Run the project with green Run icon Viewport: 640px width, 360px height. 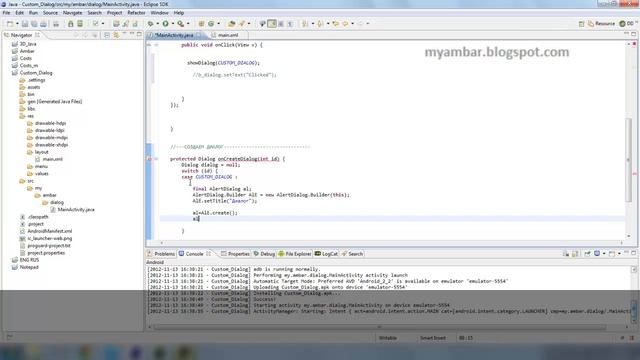(x=165, y=24)
